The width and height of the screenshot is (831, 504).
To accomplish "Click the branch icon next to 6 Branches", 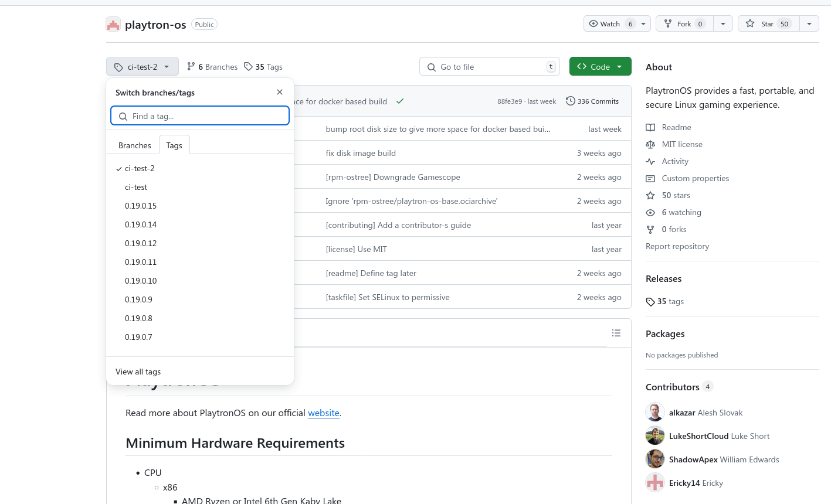I will (x=191, y=66).
